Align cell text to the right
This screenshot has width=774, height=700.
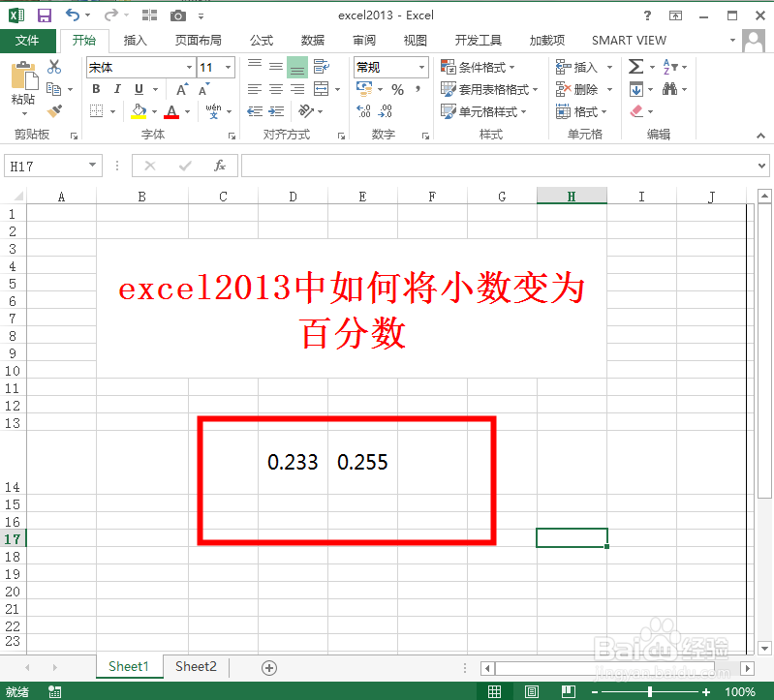point(297,89)
